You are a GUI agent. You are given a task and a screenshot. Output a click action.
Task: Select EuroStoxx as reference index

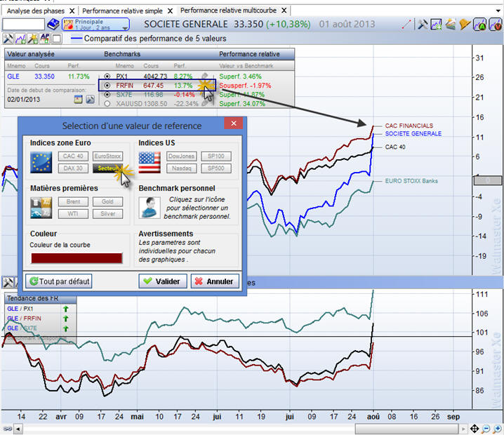click(107, 156)
